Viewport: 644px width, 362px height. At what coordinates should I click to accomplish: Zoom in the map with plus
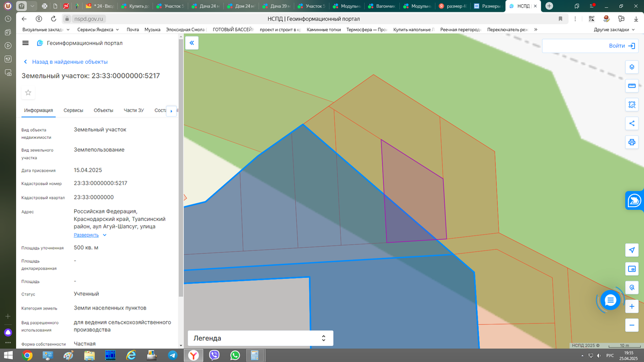point(632,306)
